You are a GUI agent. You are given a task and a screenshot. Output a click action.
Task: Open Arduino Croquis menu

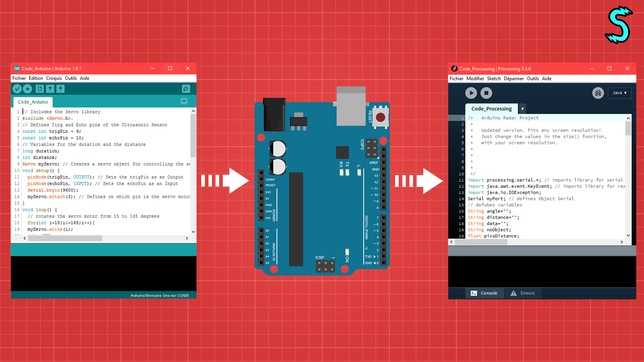tap(54, 78)
